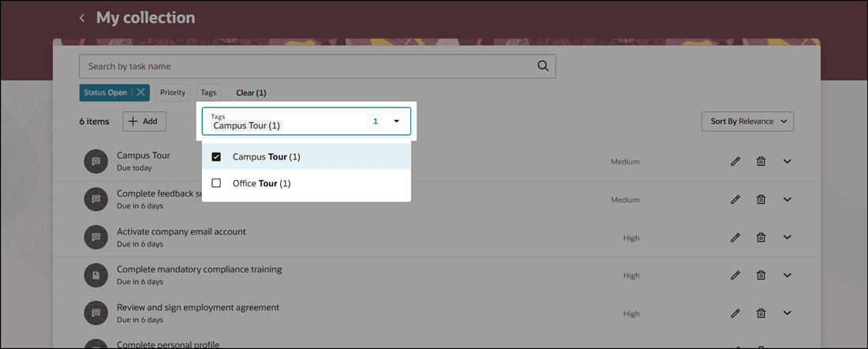Uncheck the Campus Tour tag checkbox
Screen dimensions: 868x349
pyautogui.click(x=216, y=157)
